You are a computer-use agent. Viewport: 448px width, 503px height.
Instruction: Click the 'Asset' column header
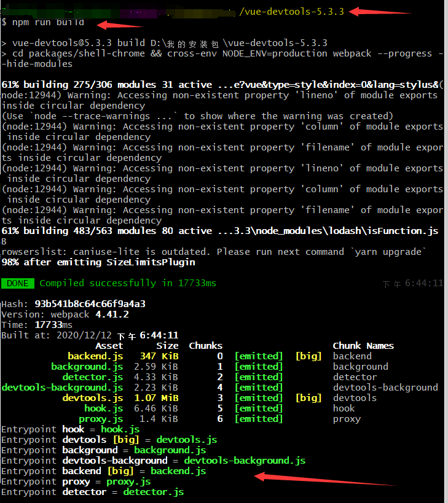pyautogui.click(x=109, y=346)
